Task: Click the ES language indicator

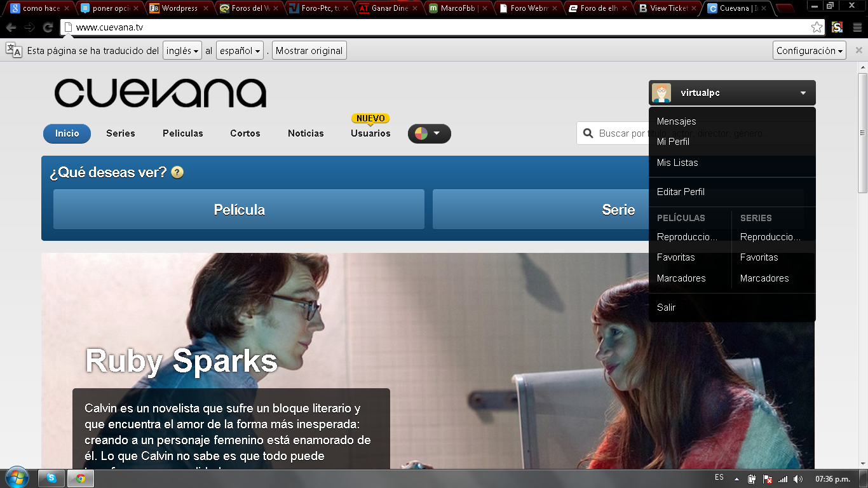Action: click(x=719, y=477)
